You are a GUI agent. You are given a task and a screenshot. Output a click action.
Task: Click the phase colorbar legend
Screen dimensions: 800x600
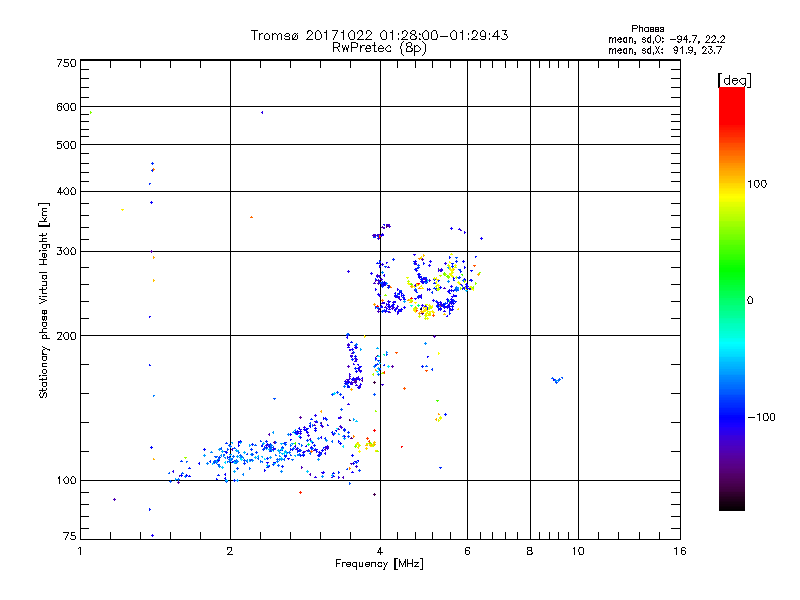[732, 299]
